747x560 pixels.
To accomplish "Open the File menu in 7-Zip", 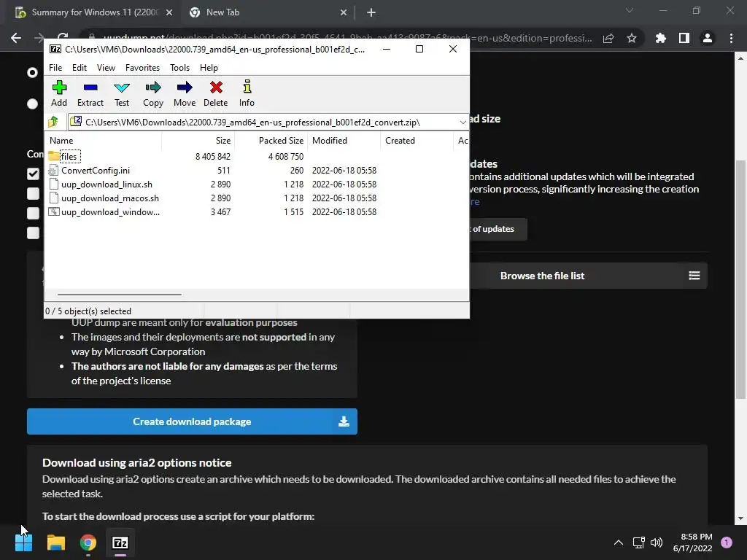I will coord(55,68).
